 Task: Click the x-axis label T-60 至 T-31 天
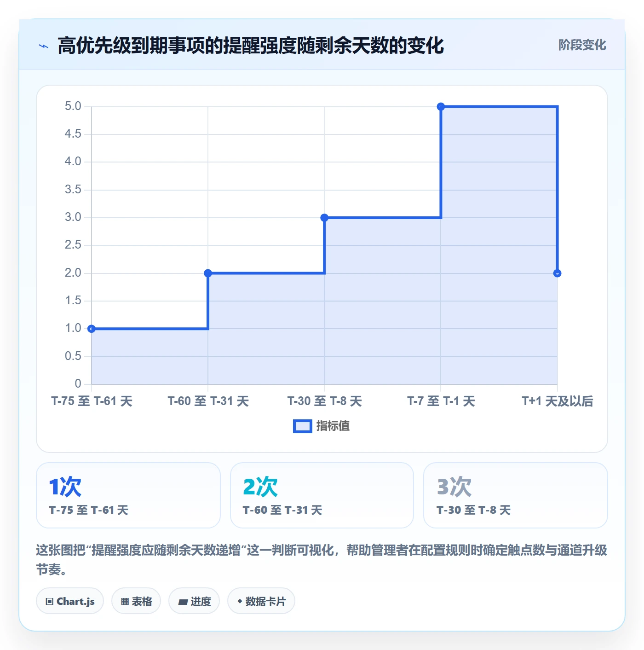pos(208,401)
